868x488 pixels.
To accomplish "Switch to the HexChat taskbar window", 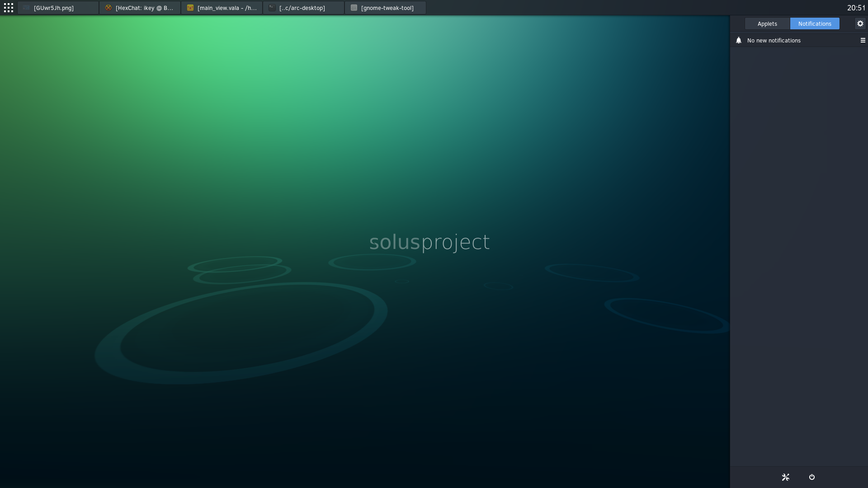I will point(140,8).
